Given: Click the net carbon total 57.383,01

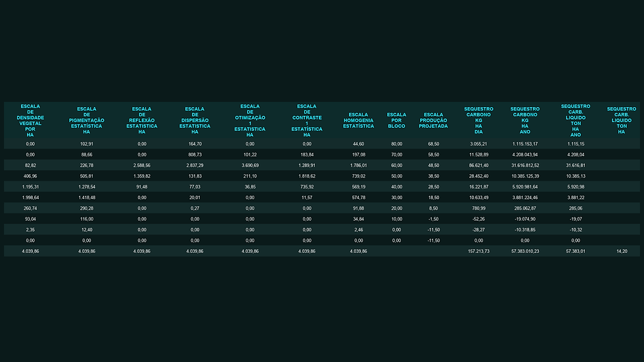Looking at the screenshot, I should pyautogui.click(x=576, y=251).
